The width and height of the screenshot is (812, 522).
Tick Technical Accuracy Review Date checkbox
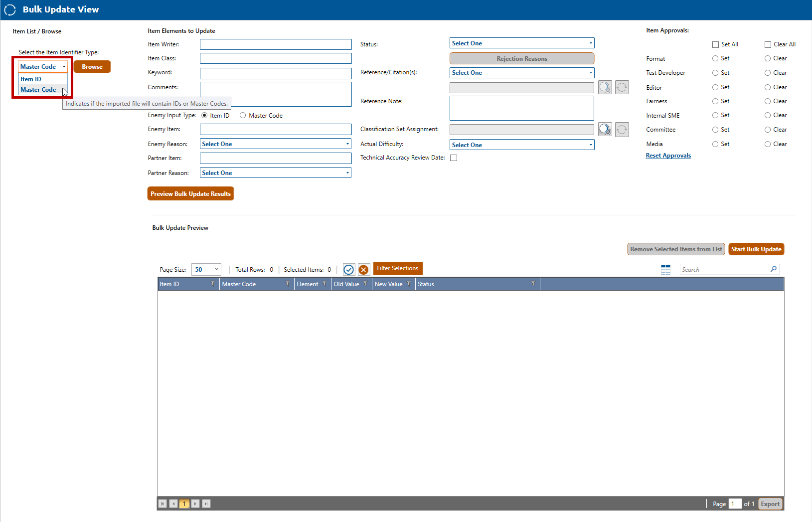click(454, 158)
